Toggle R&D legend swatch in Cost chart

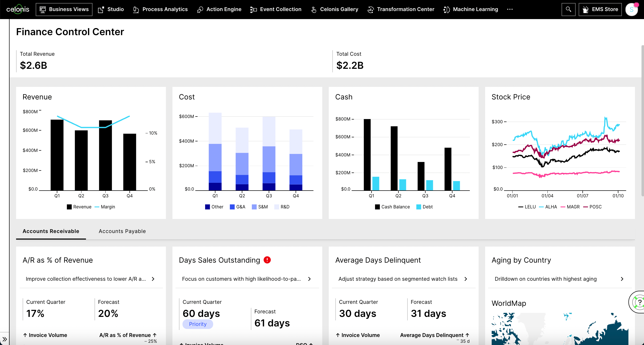pos(277,207)
